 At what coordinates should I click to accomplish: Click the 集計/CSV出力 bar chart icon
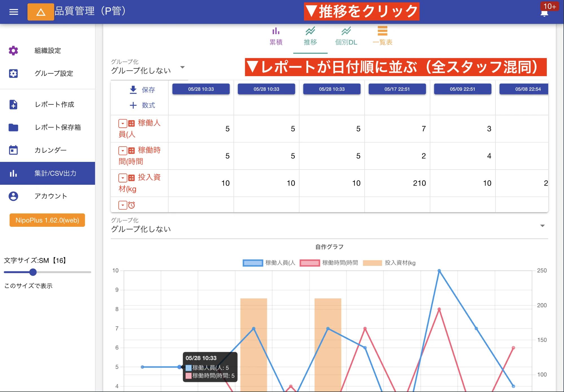pos(13,173)
